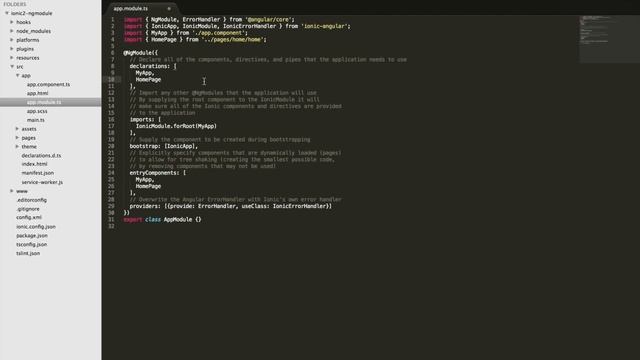Open .gitignore file
Image resolution: width=640 pixels, height=360 pixels.
[x=28, y=209]
